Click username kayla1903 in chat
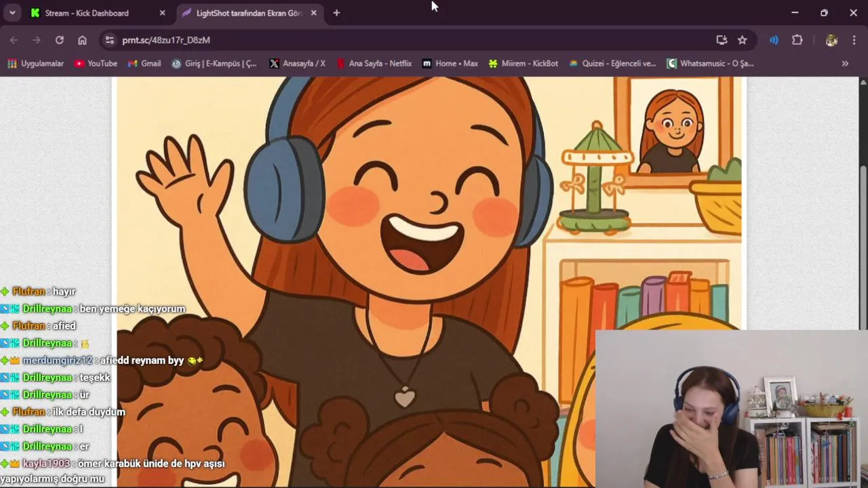868x488 pixels. tap(47, 464)
